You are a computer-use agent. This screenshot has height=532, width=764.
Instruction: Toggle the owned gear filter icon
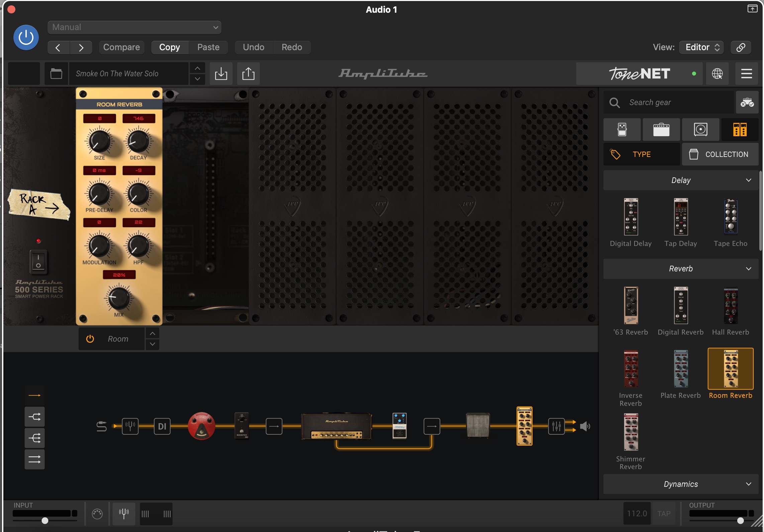point(747,102)
